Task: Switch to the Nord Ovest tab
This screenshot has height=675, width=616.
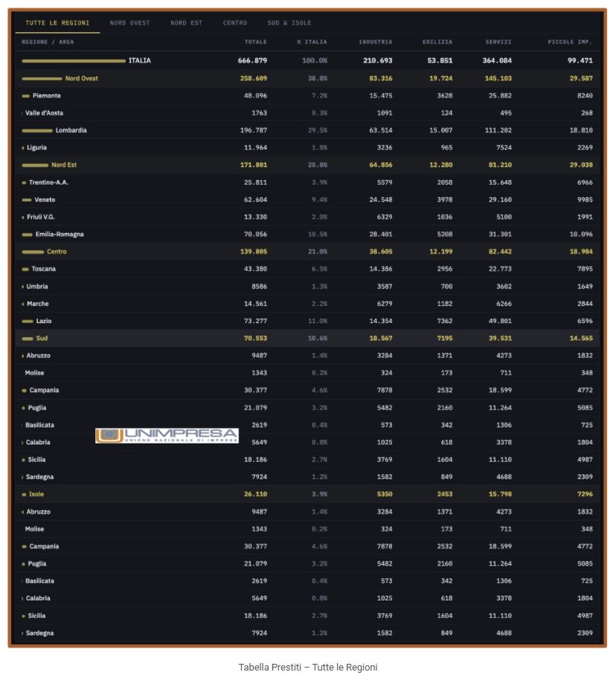Action: tap(129, 23)
